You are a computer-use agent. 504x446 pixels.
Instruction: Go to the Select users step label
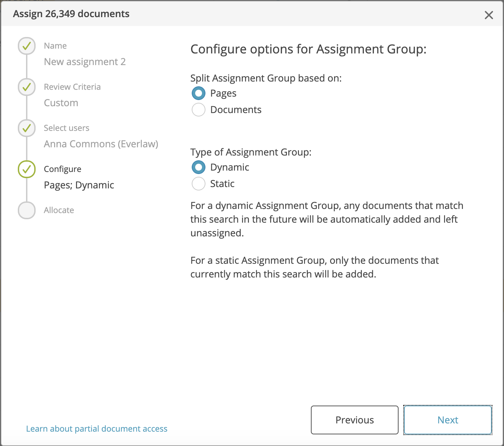pyautogui.click(x=66, y=128)
